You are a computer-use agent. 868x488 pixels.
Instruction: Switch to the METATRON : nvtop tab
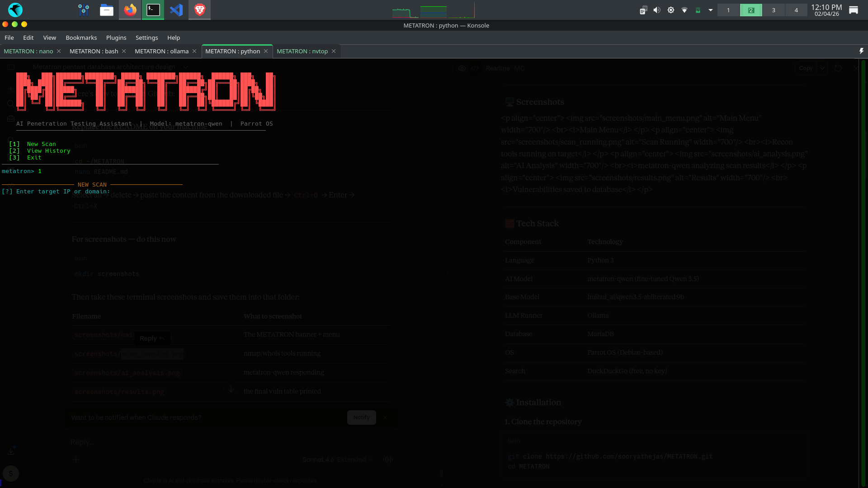pyautogui.click(x=302, y=51)
